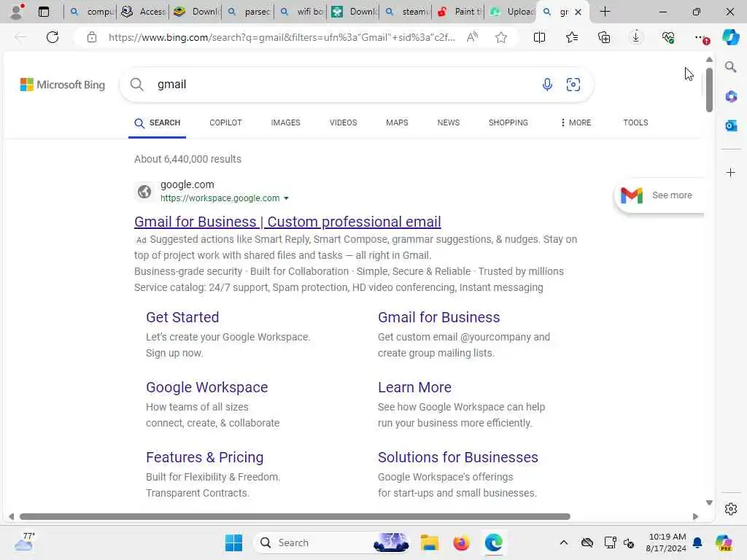Open the notification bell in taskbar
747x560 pixels.
pyautogui.click(x=697, y=542)
